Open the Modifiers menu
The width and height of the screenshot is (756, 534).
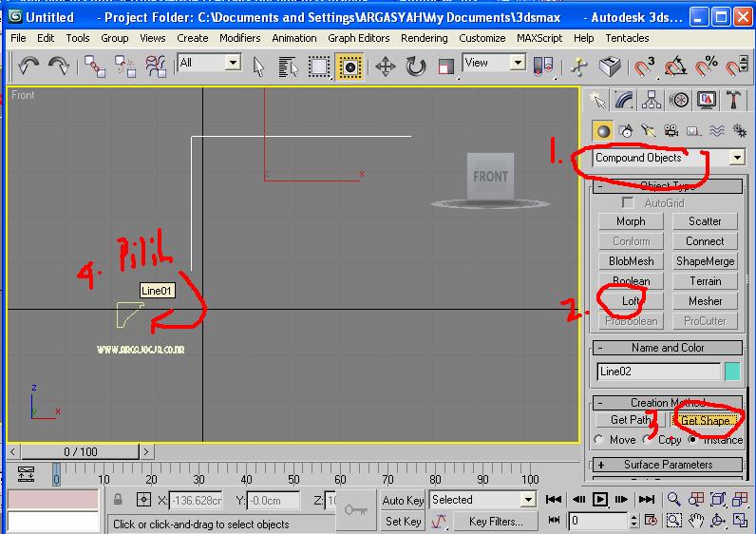(240, 38)
